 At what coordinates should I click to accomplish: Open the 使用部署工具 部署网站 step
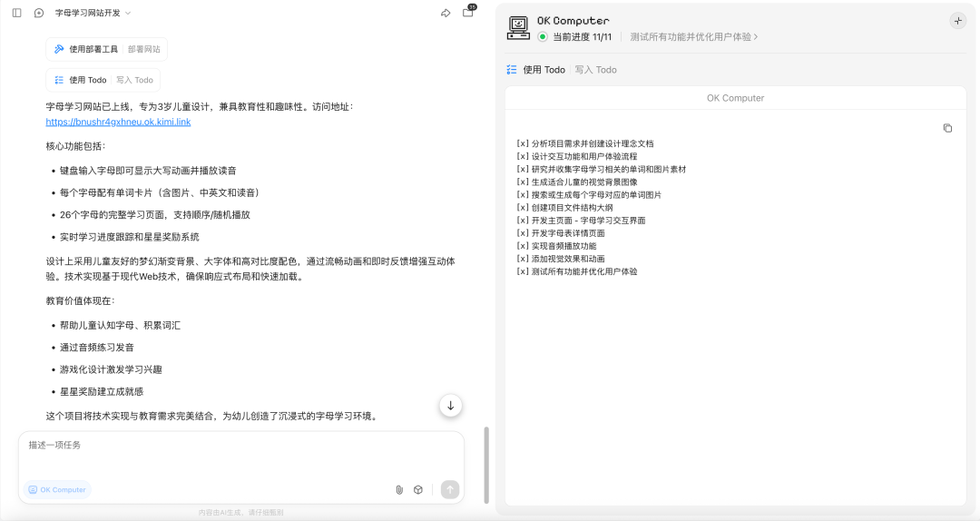coord(107,49)
